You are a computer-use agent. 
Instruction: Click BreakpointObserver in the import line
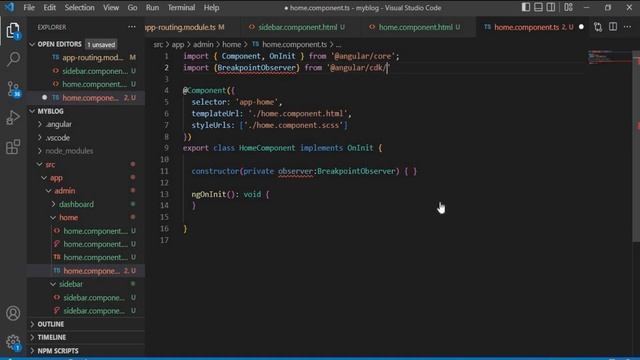[256, 68]
